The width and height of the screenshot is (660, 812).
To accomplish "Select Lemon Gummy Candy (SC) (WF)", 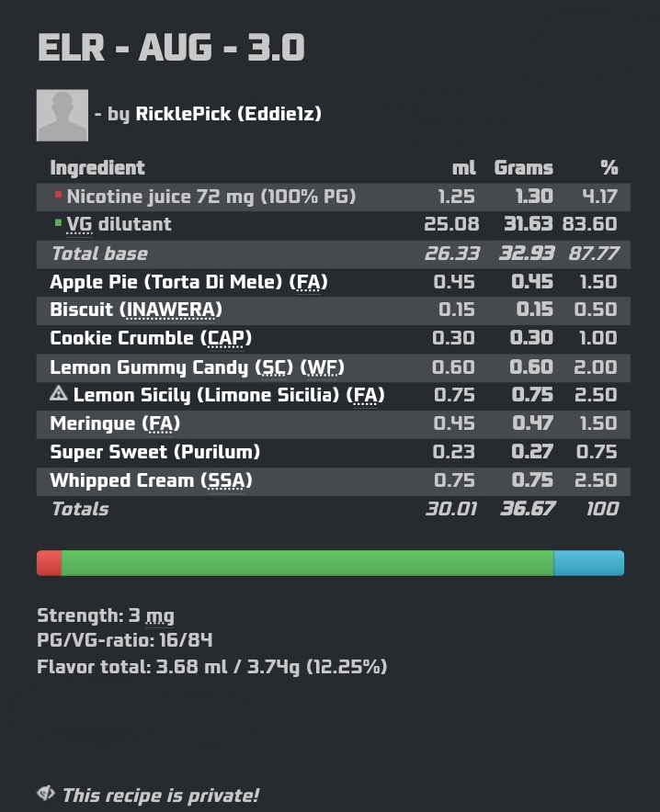I will pyautogui.click(x=197, y=367).
